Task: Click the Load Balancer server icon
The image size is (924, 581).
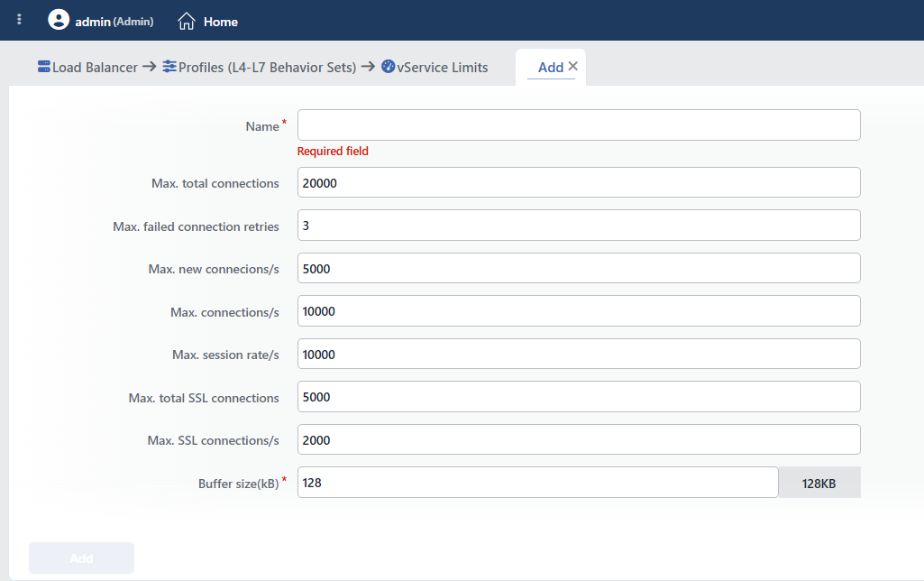Action: click(43, 67)
